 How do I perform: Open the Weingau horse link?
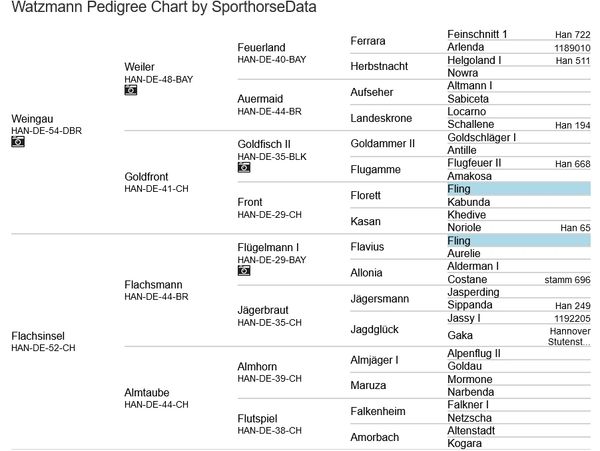pos(32,118)
